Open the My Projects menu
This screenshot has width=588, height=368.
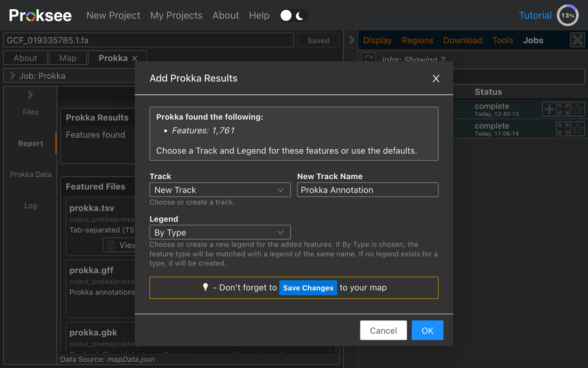pyautogui.click(x=176, y=15)
